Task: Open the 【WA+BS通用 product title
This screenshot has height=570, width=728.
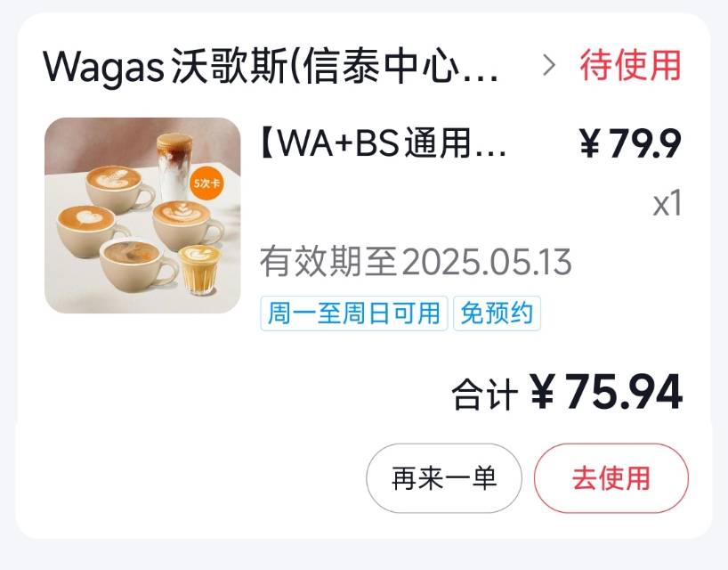Action: (383, 143)
